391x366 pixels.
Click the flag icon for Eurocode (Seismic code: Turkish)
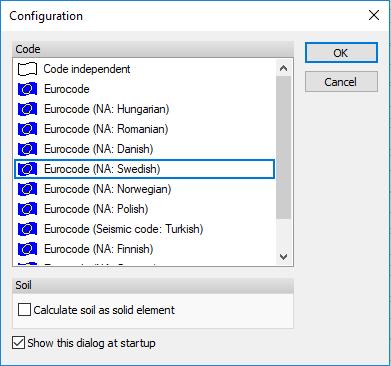(x=27, y=229)
